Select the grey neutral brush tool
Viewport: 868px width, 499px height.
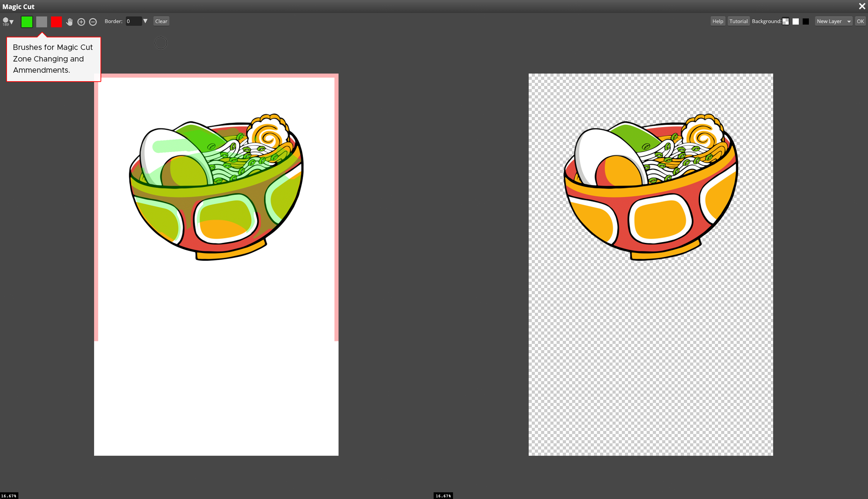(x=41, y=22)
